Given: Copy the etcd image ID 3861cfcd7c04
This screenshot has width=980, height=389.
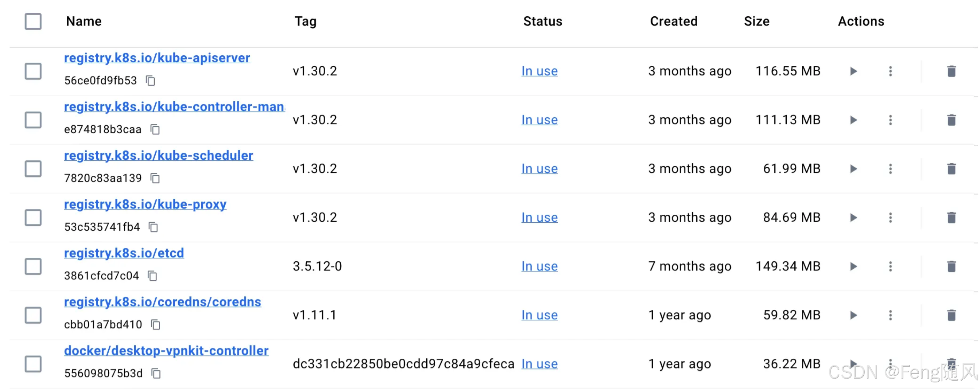Looking at the screenshot, I should pyautogui.click(x=152, y=276).
